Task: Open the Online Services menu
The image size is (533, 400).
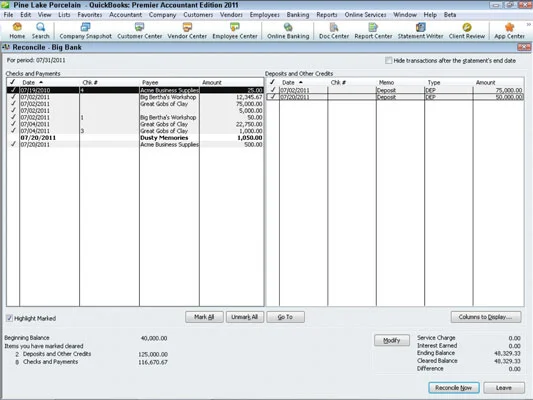Action: coord(365,15)
